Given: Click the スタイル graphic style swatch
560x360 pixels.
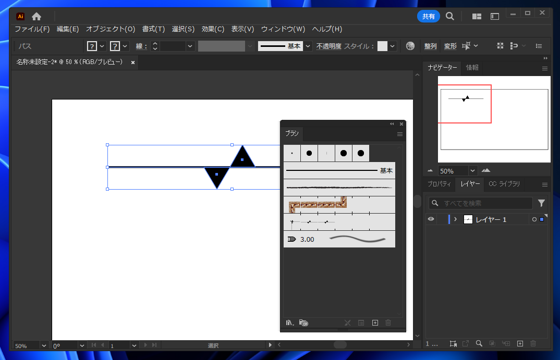Looking at the screenshot, I should 382,46.
